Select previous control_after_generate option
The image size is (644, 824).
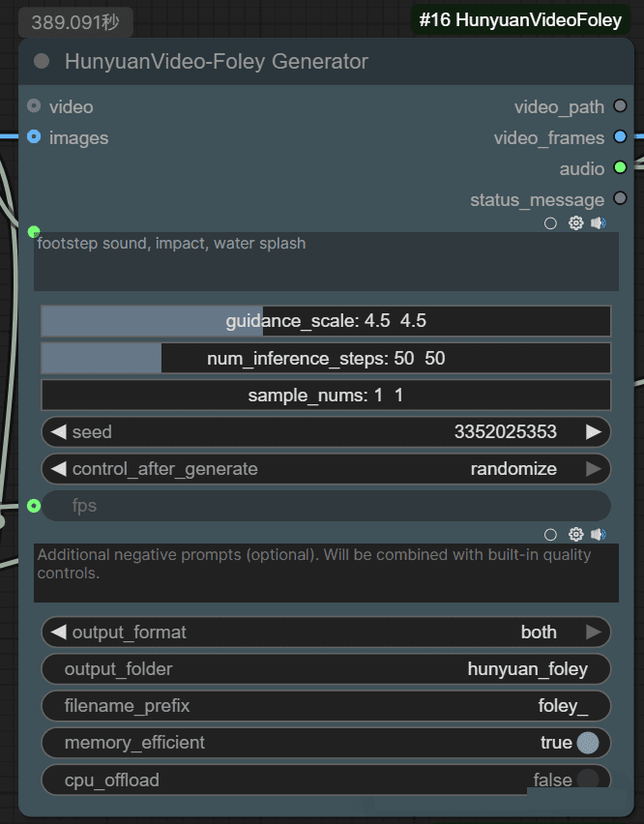click(58, 469)
